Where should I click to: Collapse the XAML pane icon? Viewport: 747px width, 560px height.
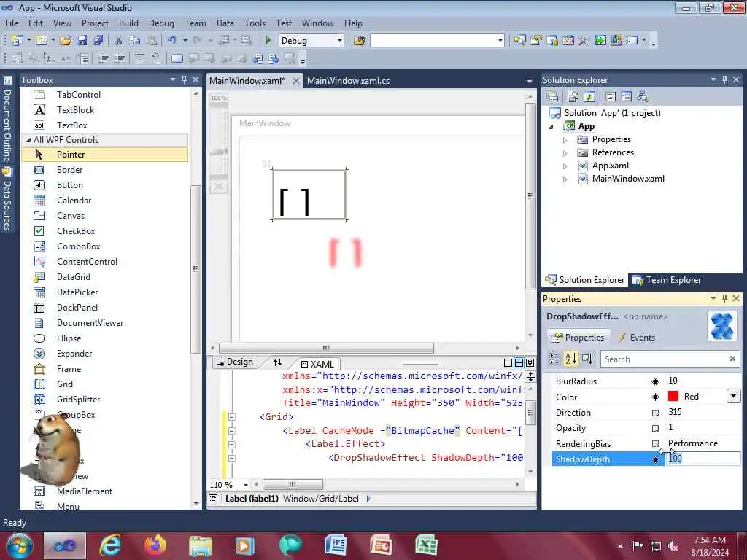click(530, 363)
